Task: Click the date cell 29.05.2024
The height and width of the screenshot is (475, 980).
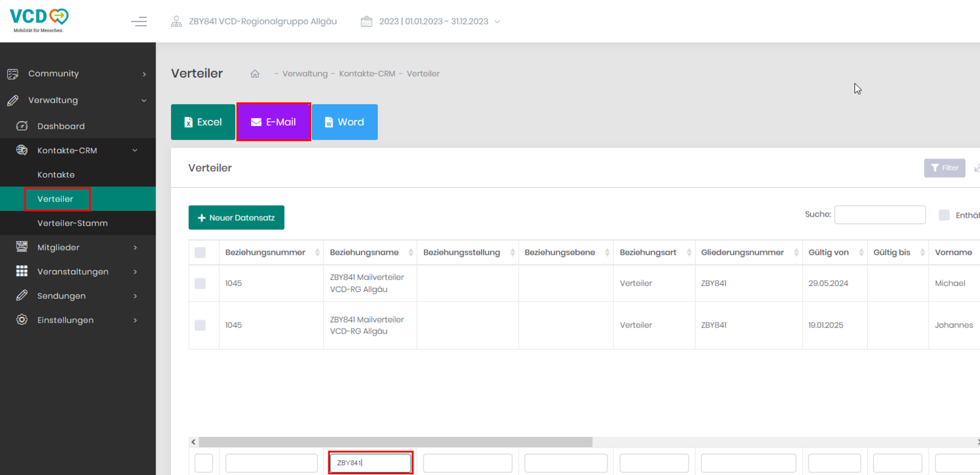Action: [x=828, y=283]
